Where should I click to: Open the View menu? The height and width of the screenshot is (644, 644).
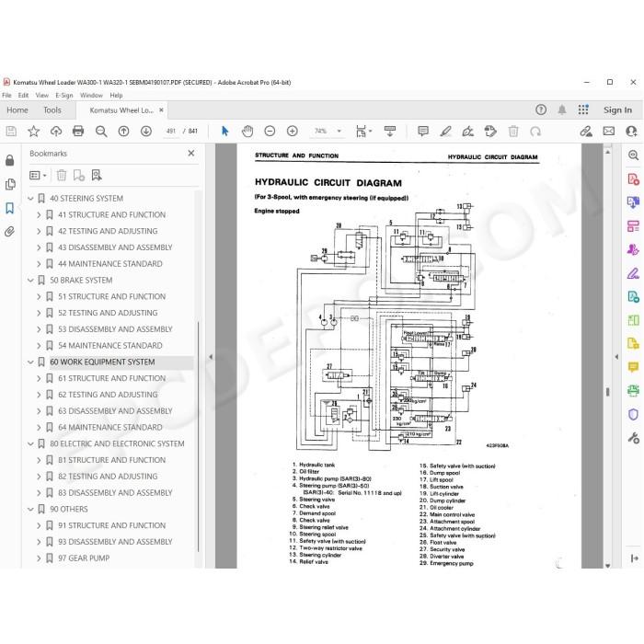coord(42,96)
